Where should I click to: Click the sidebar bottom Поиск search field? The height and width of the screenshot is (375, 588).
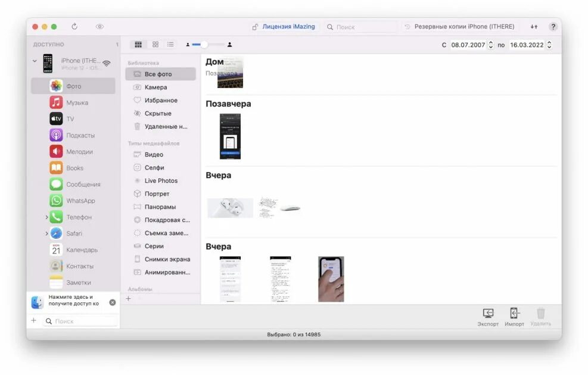click(81, 321)
